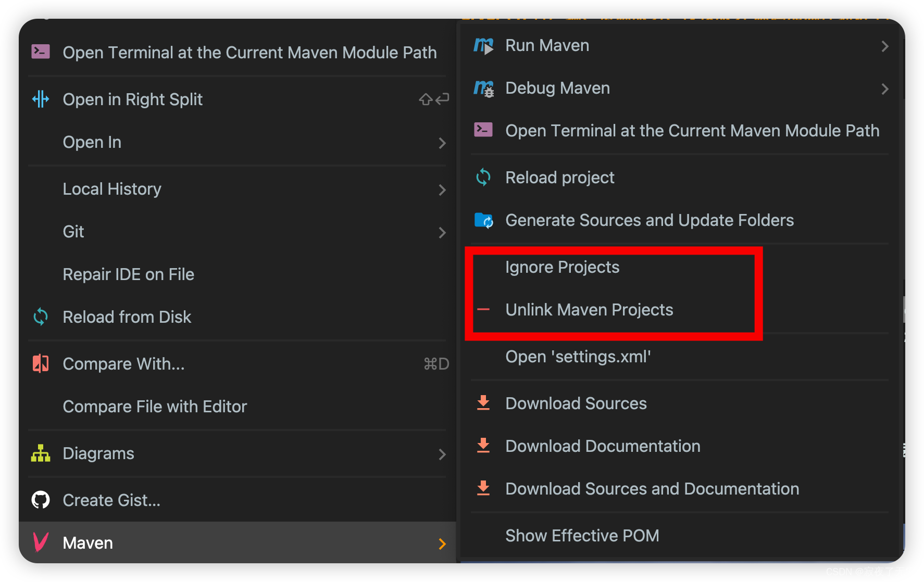Open Local History menu entry

pos(238,188)
